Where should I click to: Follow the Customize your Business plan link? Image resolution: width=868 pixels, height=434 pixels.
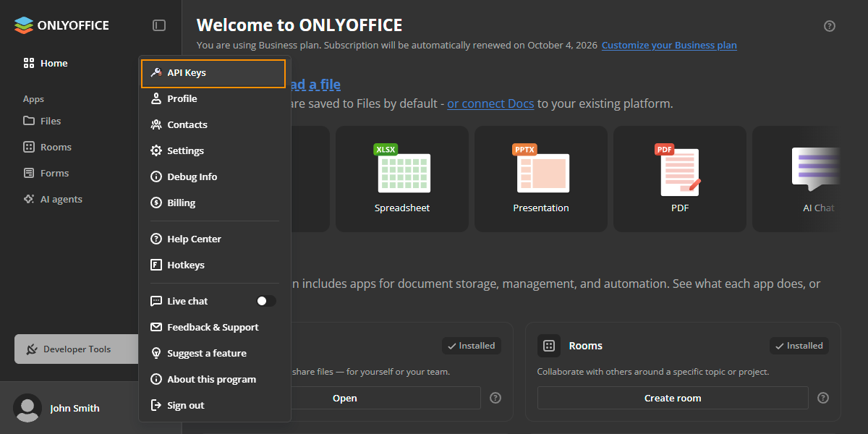(x=669, y=45)
